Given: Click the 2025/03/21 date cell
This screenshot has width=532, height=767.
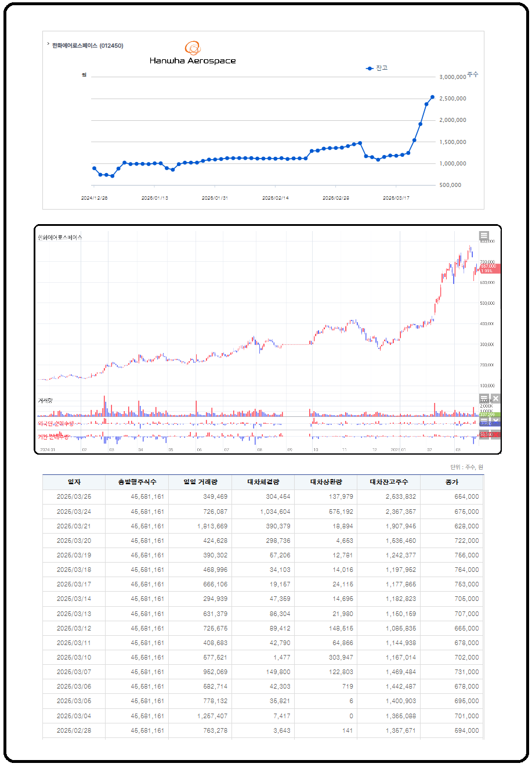Looking at the screenshot, I should click(x=74, y=527).
